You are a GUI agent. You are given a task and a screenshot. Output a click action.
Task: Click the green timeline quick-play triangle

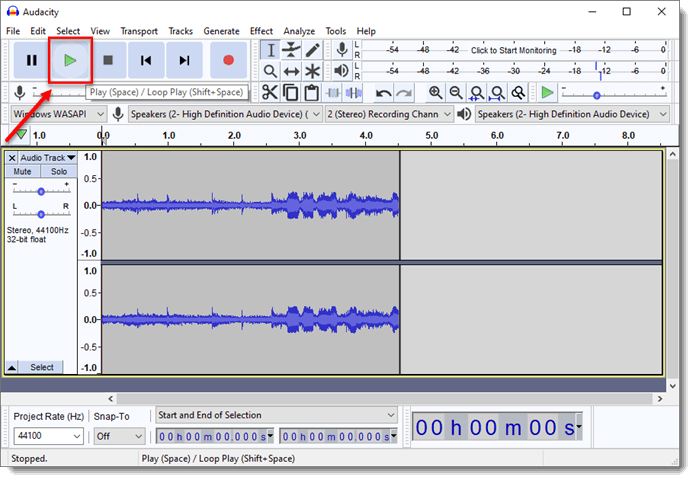20,134
